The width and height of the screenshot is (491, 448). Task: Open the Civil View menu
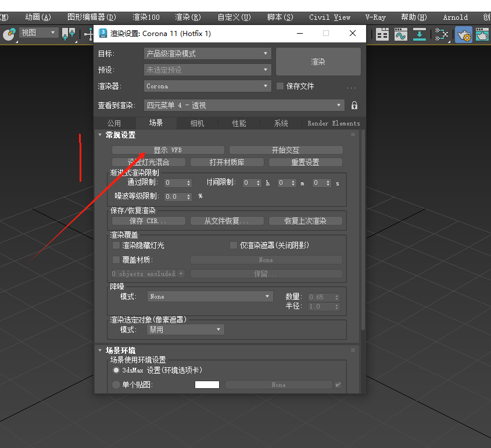(x=329, y=17)
